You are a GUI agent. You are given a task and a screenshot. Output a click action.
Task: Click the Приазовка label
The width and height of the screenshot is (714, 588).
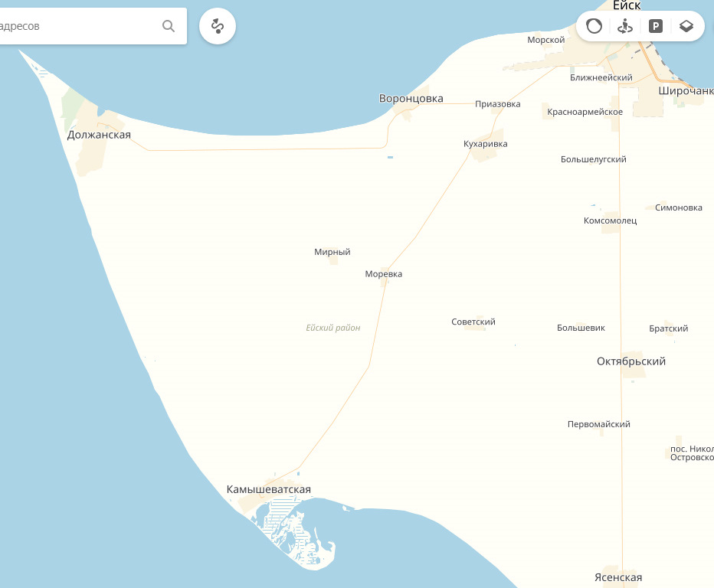coord(498,104)
